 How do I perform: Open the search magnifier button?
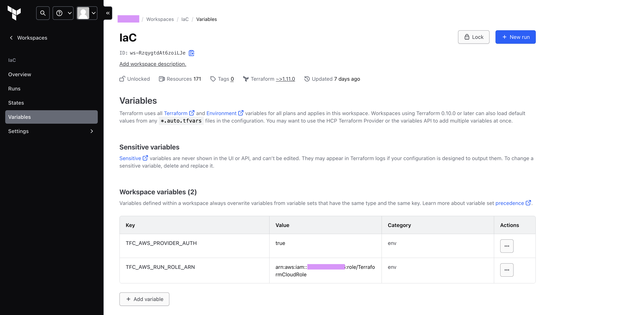(x=43, y=13)
